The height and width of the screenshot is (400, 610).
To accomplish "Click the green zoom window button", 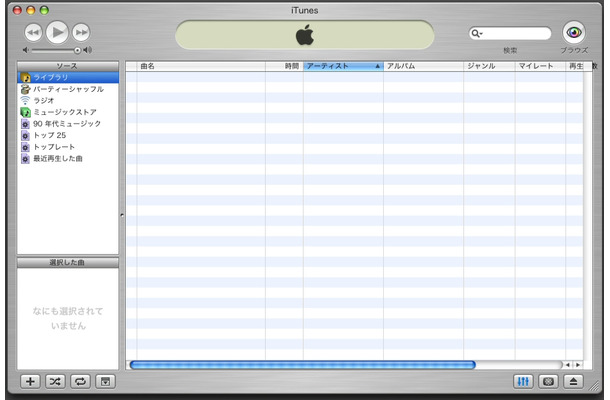I will pyautogui.click(x=44, y=10).
